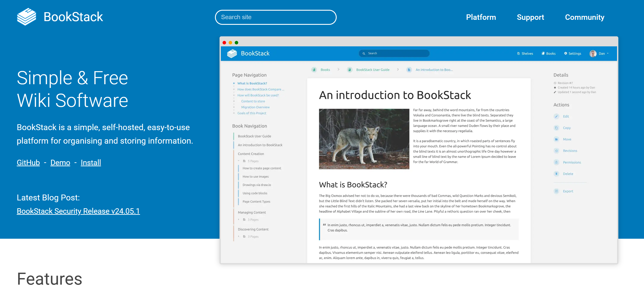The image size is (644, 304).
Task: Select An introduction to BookStack in Book Navigation
Action: (260, 145)
